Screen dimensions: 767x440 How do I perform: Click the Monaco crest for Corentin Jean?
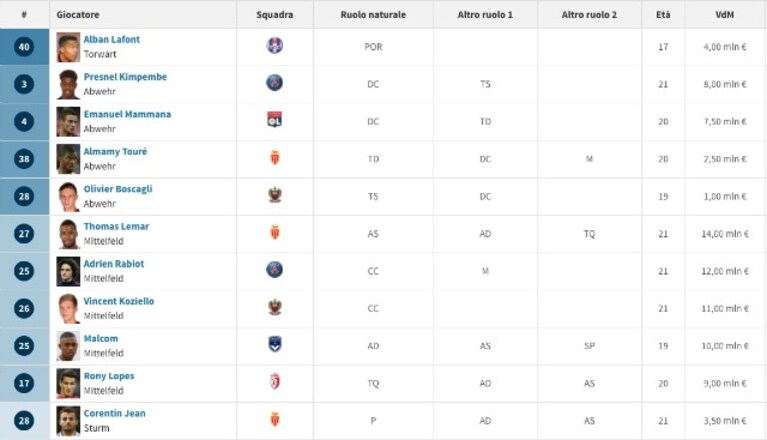coord(275,419)
